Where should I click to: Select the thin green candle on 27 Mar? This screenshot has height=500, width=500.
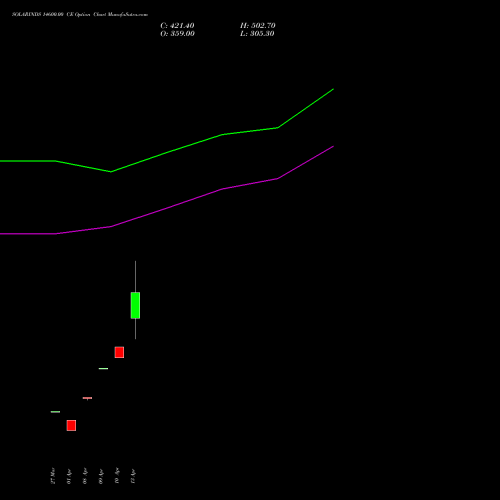55,412
